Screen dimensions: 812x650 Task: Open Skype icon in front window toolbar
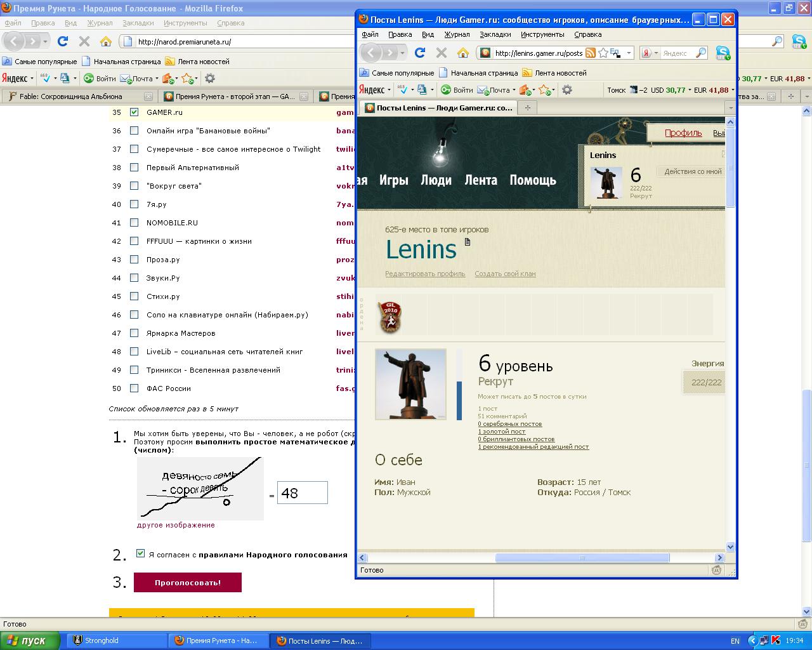(x=723, y=53)
